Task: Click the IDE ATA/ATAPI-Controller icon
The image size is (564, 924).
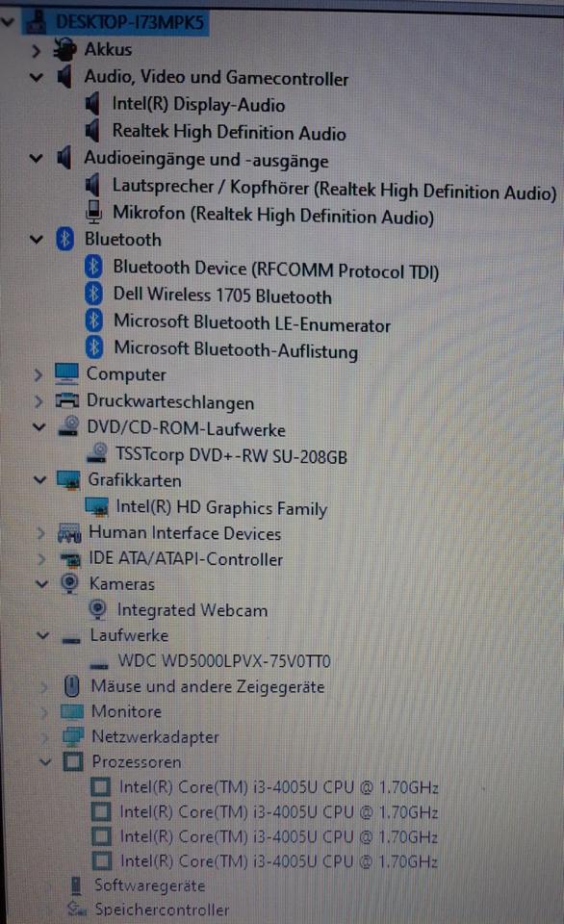Action: [x=70, y=558]
